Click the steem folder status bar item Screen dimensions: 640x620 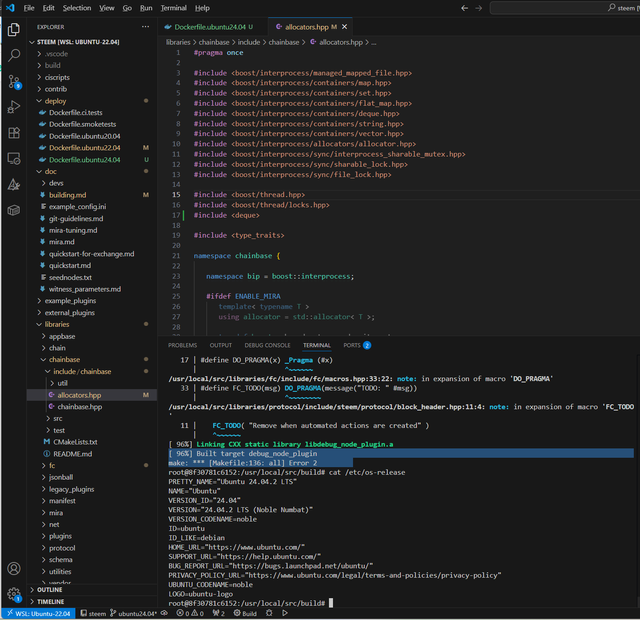pyautogui.click(x=93, y=613)
